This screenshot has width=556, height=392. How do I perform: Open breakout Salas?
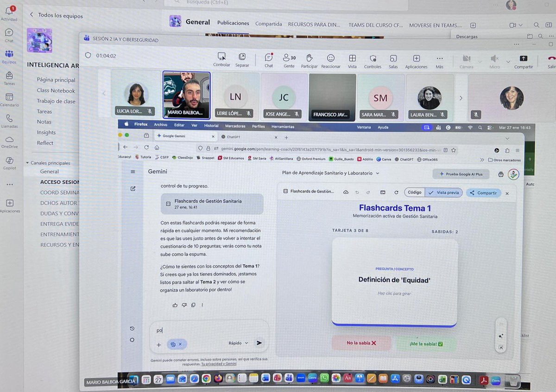[x=393, y=61]
